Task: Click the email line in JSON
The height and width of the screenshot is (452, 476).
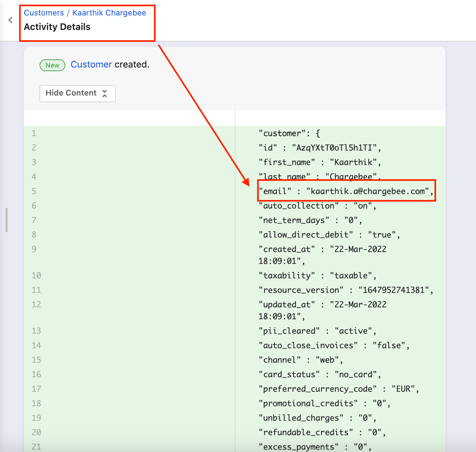Action: (x=345, y=191)
